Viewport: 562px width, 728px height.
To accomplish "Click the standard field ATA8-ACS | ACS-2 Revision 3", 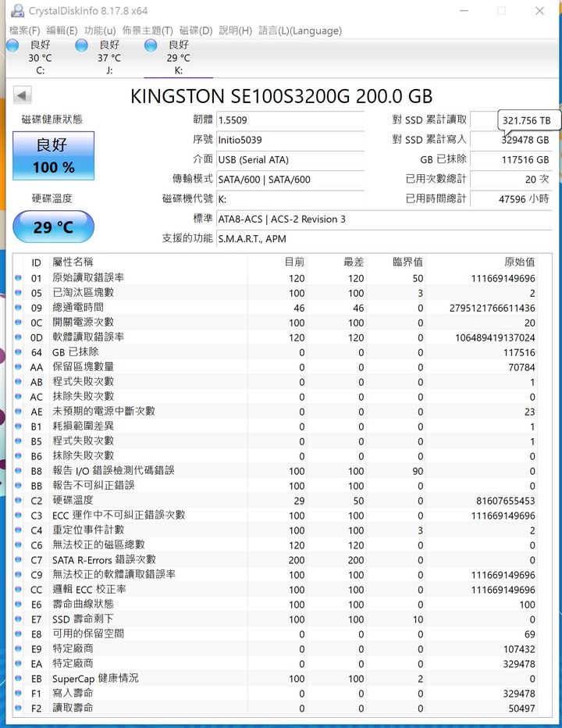I will [x=384, y=219].
